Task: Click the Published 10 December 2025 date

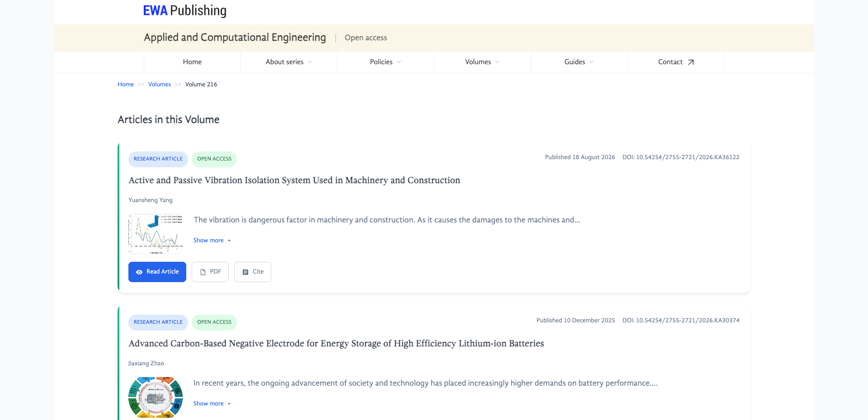Action: pyautogui.click(x=576, y=321)
